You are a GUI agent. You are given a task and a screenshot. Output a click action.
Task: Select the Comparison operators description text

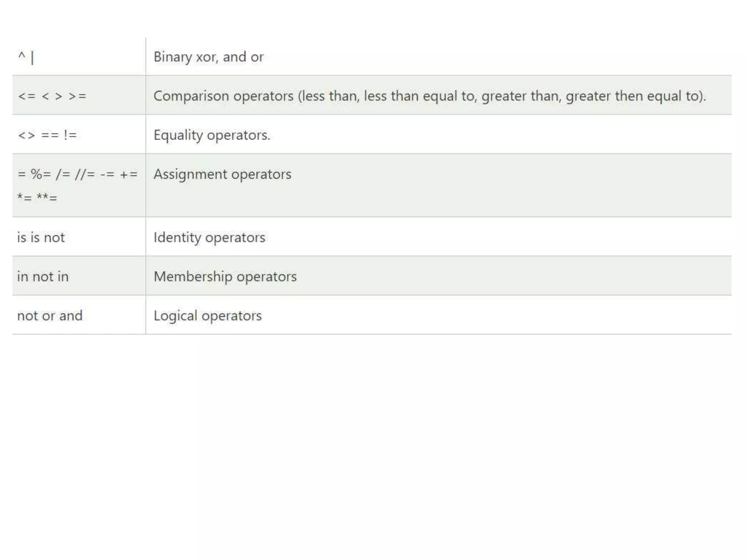click(429, 96)
